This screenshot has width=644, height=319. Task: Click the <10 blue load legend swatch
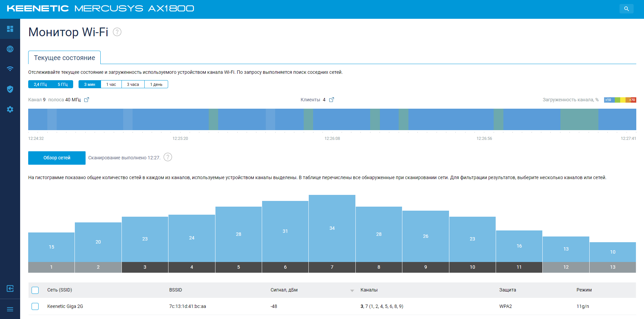(x=609, y=100)
